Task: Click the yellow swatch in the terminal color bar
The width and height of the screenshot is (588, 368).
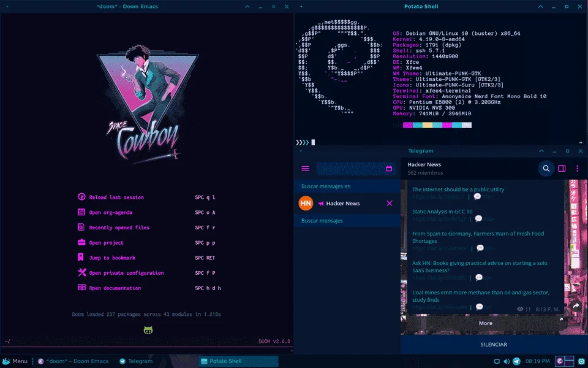Action: tap(427, 125)
